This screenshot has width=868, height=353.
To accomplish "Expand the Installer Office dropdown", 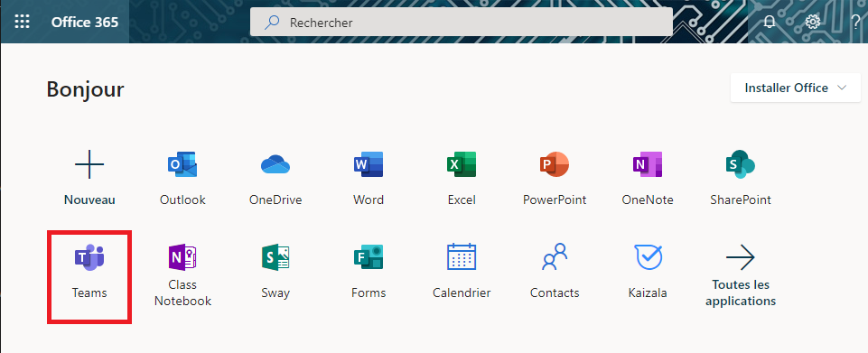I will pos(796,88).
